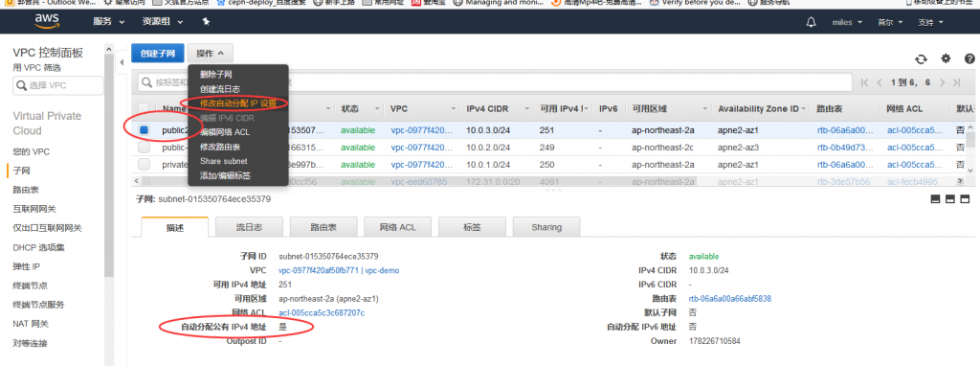The image size is (980, 366).
Task: Sort by the 可用区域 column
Action: 649,109
